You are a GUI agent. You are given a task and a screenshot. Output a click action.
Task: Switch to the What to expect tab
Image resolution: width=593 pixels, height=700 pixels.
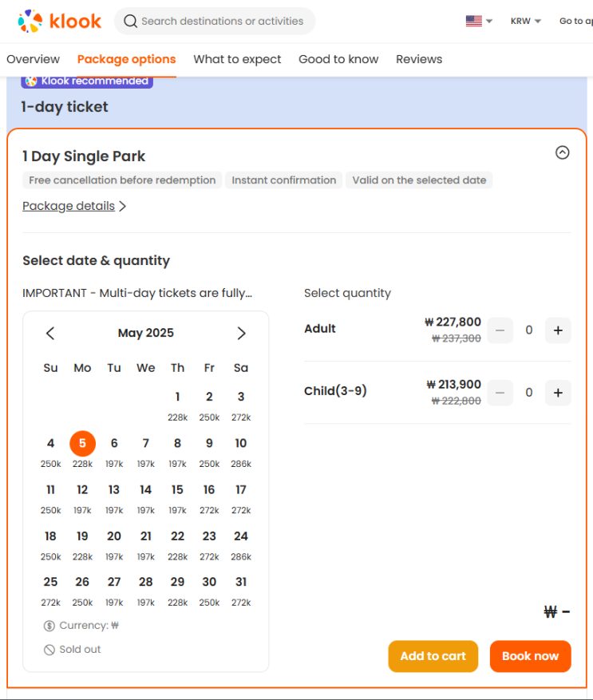pos(237,59)
